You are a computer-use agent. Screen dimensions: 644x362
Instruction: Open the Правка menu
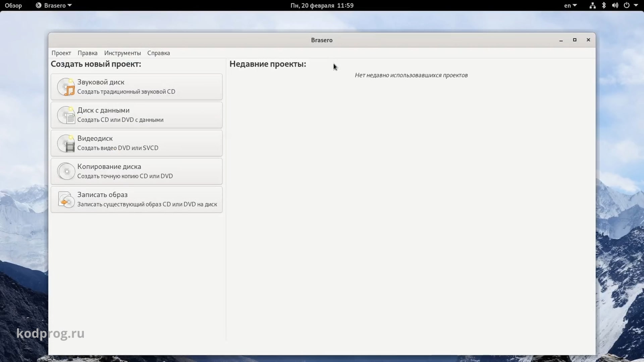tap(88, 53)
